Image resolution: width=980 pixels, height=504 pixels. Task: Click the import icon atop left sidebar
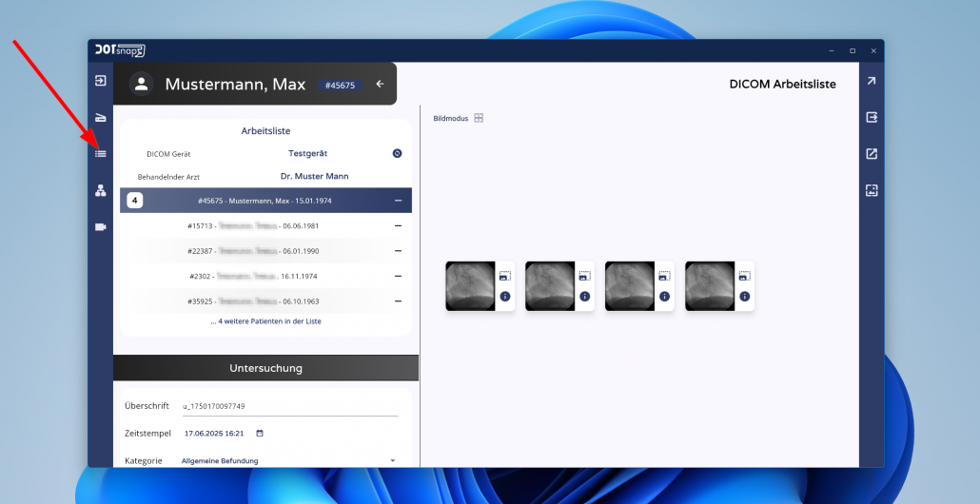click(101, 81)
